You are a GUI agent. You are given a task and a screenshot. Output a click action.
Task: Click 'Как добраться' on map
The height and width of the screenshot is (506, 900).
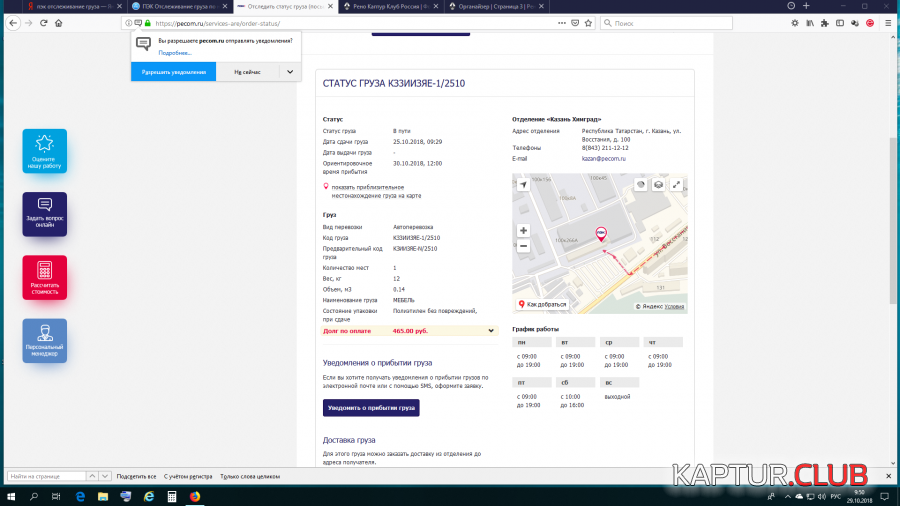[542, 305]
